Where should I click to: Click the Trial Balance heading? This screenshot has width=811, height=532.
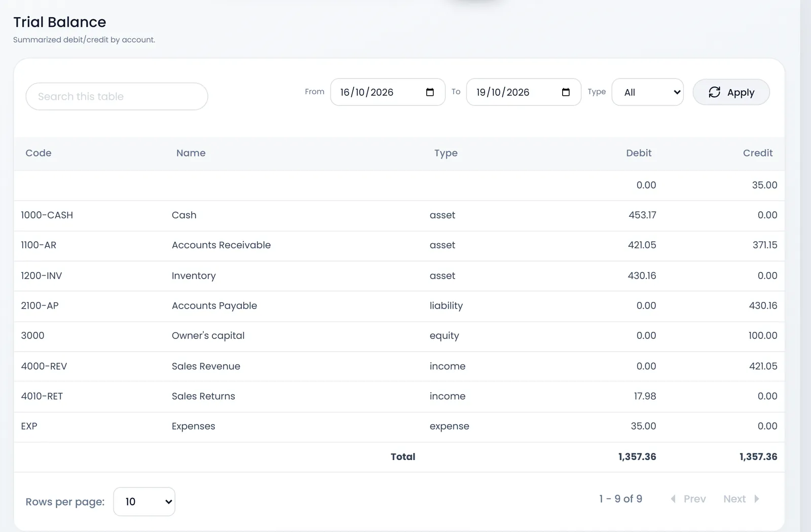coord(59,22)
